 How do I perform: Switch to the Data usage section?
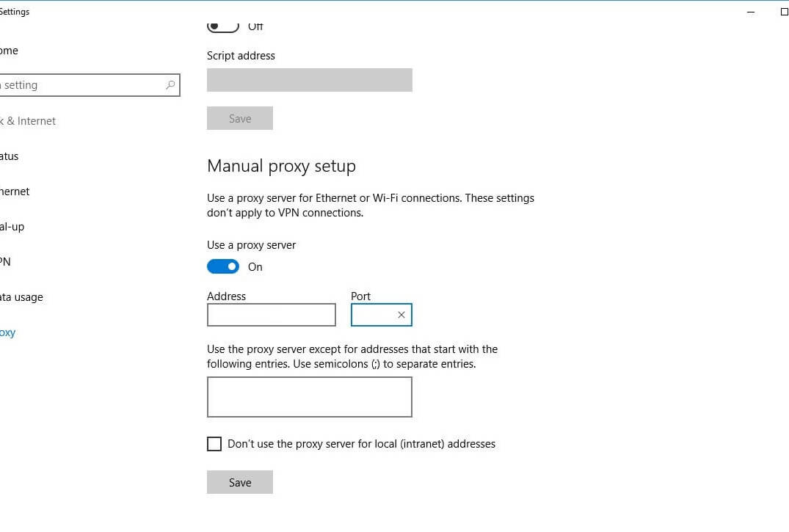click(x=21, y=297)
